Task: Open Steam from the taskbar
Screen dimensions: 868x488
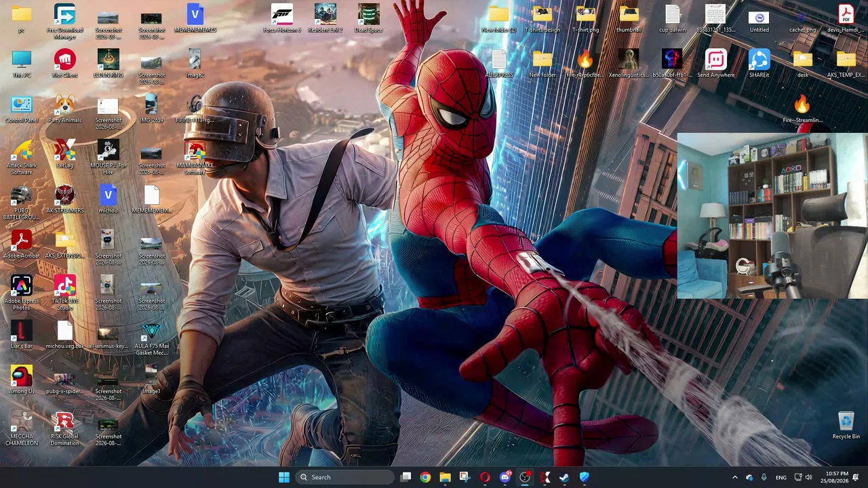Action: tap(564, 477)
